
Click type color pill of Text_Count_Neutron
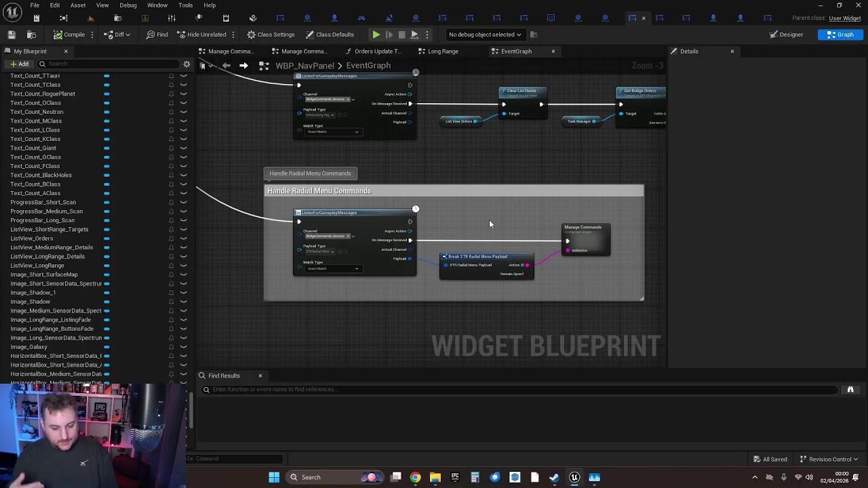(x=106, y=112)
